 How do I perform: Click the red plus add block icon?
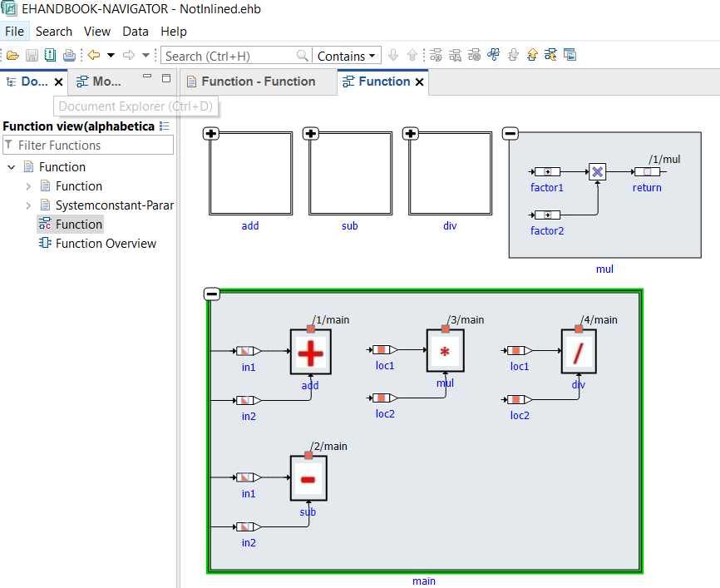(x=310, y=353)
